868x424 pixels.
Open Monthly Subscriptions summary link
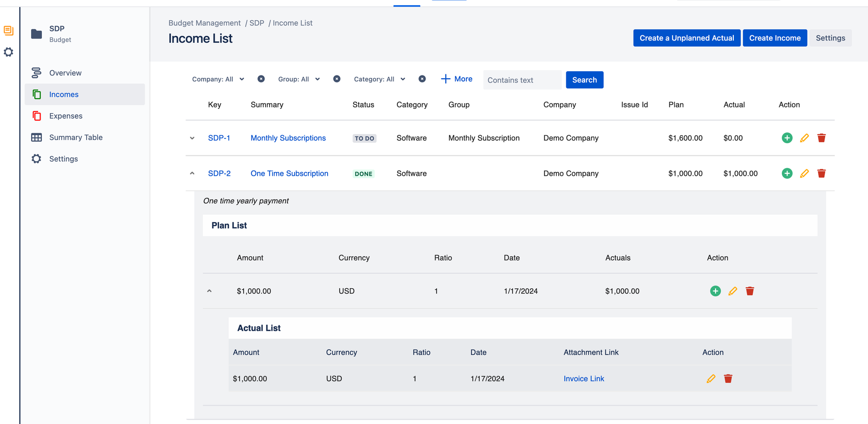(288, 138)
